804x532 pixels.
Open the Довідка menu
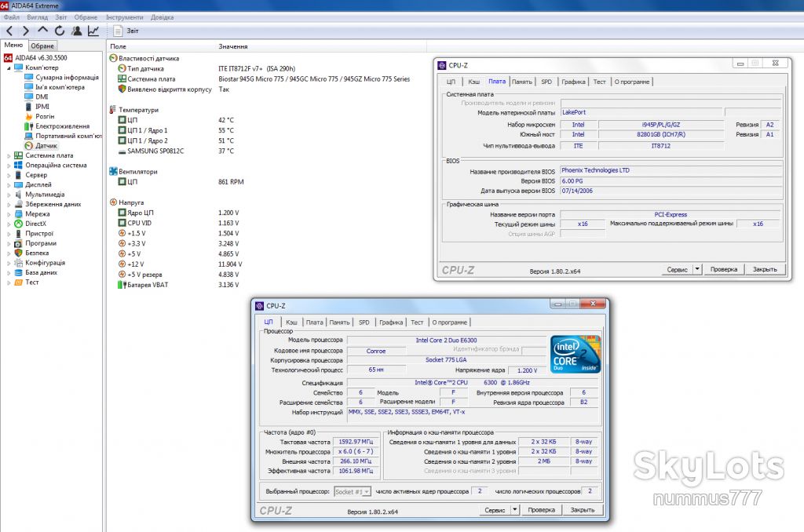pyautogui.click(x=162, y=17)
